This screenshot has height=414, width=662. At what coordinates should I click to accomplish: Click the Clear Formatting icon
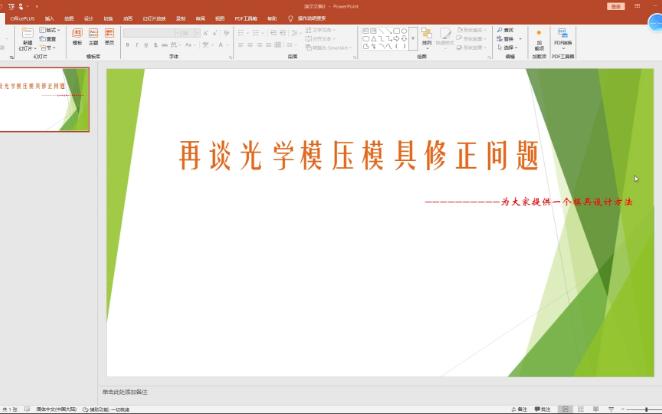coord(227,33)
